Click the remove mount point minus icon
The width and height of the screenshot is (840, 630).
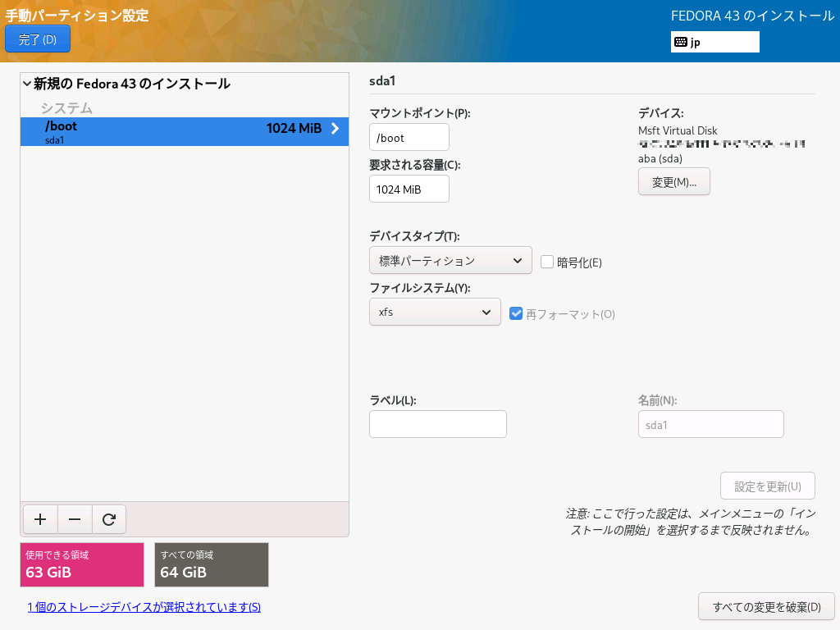[x=75, y=519]
